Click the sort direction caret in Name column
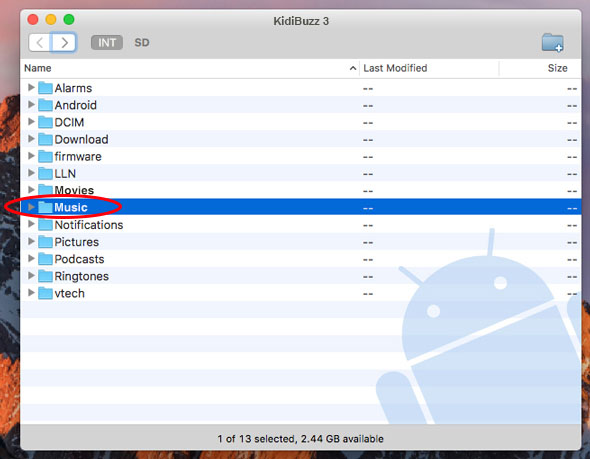 pyautogui.click(x=353, y=68)
